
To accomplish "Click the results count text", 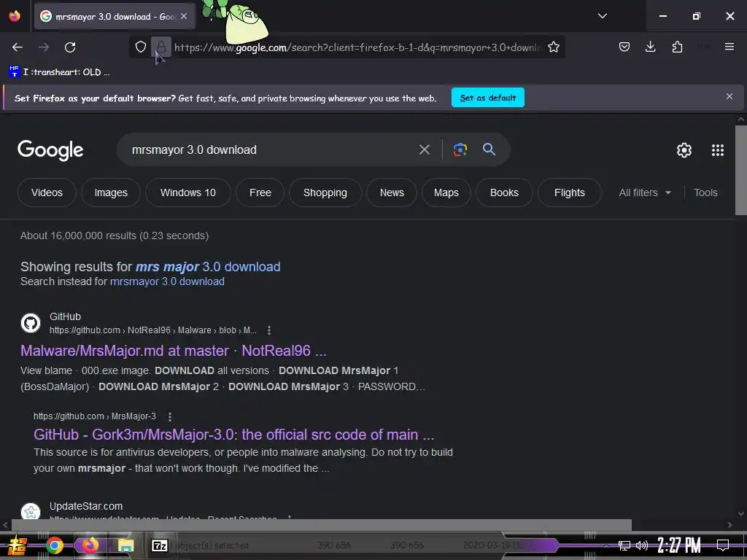I will [x=115, y=236].
